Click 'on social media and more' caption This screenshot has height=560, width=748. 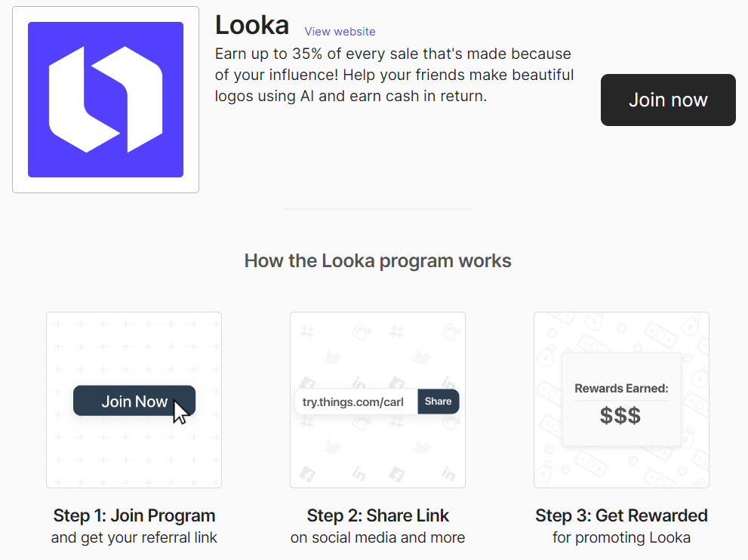click(x=378, y=537)
